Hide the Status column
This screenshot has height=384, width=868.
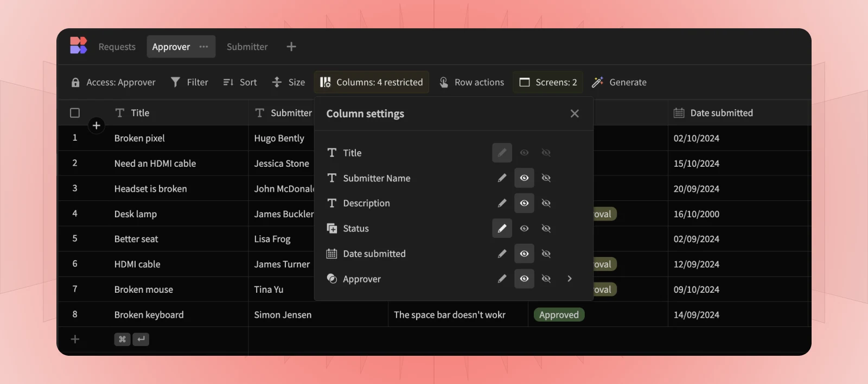click(x=546, y=229)
